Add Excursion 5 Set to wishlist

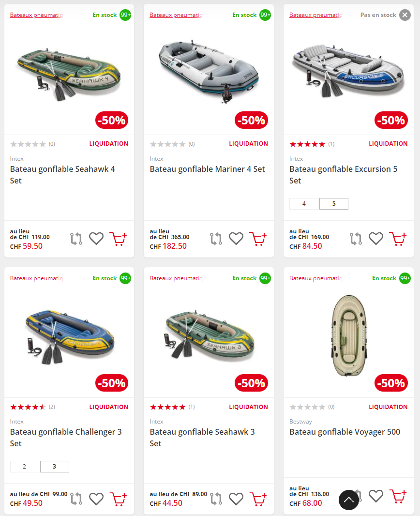click(376, 239)
